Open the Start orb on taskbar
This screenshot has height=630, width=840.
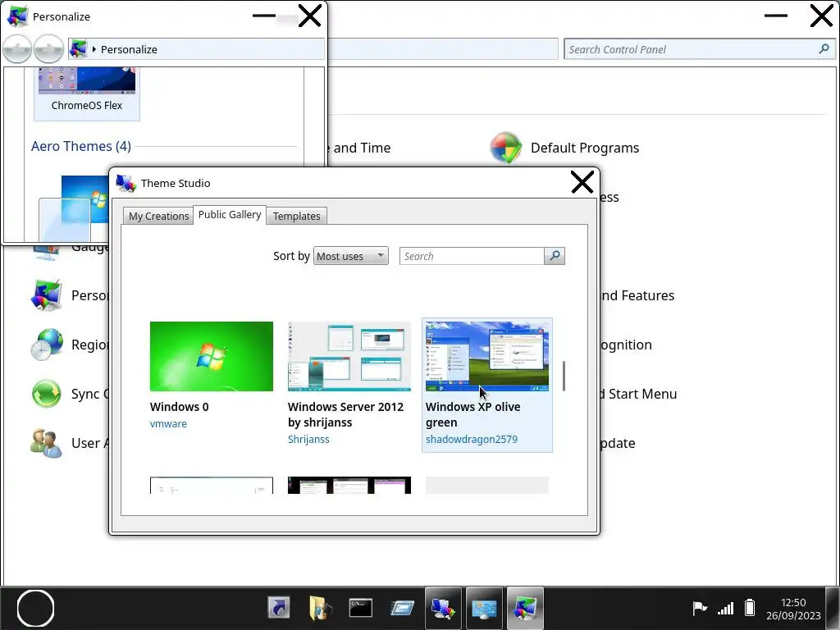click(35, 608)
